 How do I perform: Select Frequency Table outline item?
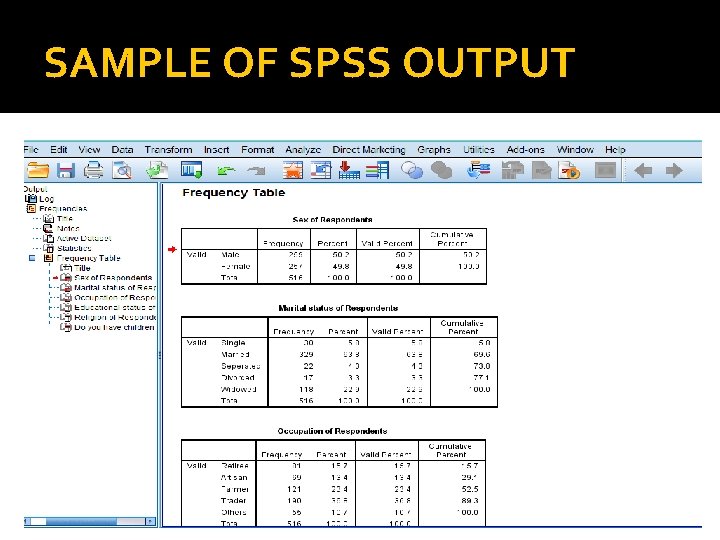(x=88, y=258)
